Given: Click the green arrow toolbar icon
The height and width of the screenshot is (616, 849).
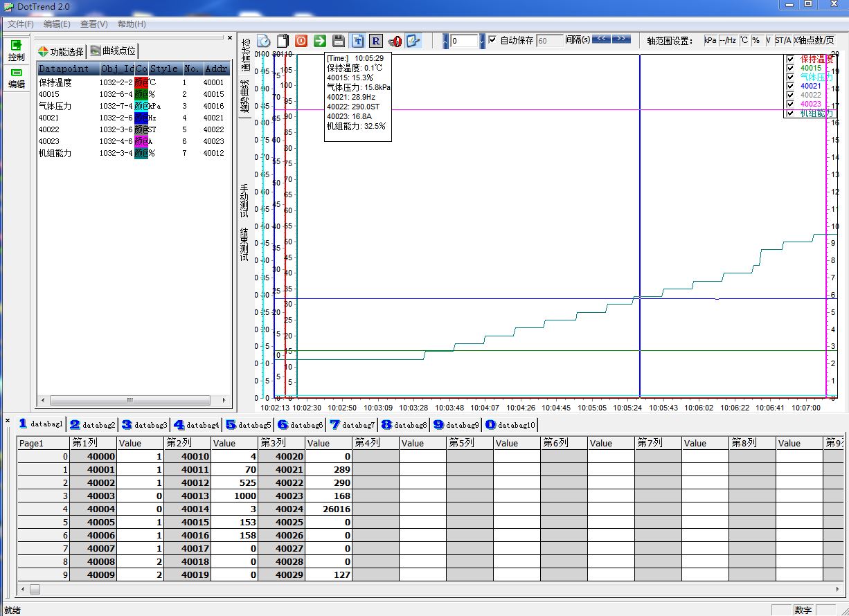Looking at the screenshot, I should coord(319,41).
